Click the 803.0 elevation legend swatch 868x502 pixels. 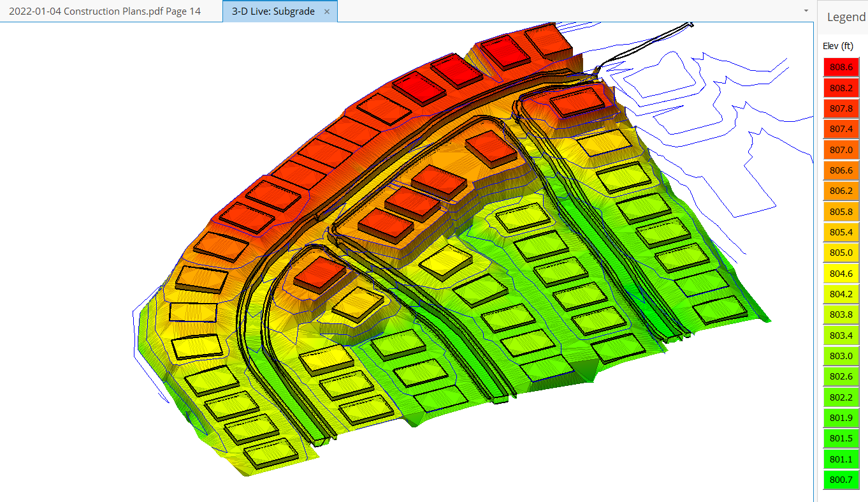(841, 356)
